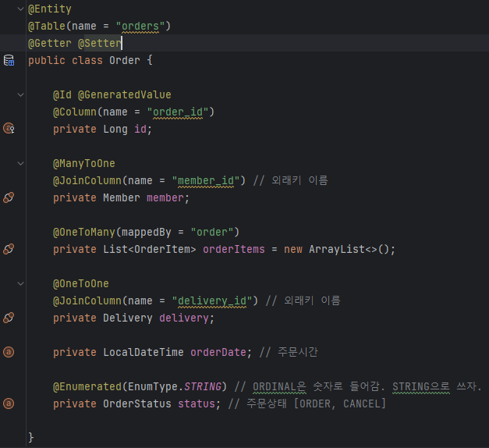Collapse the fold arrow at @ManyToOne
This screenshot has height=448, width=489.
(20, 163)
